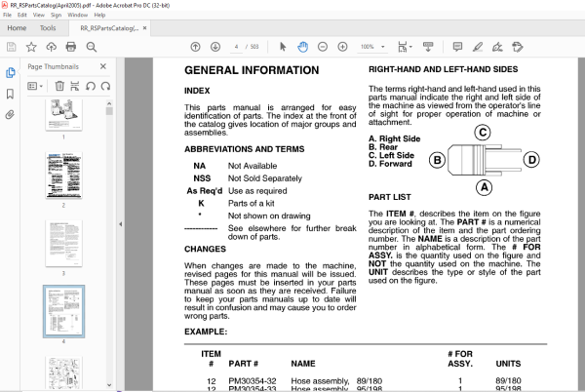Select the Highlight text pen
The image size is (585, 392).
click(x=478, y=47)
